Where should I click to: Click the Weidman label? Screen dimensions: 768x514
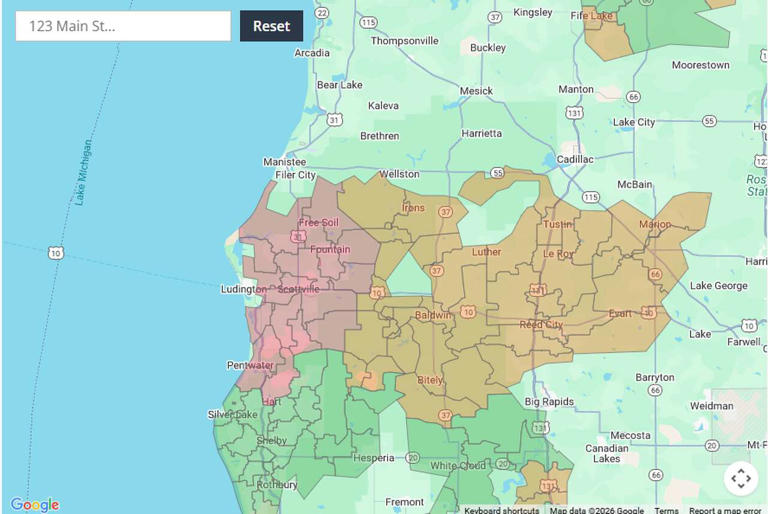(712, 406)
